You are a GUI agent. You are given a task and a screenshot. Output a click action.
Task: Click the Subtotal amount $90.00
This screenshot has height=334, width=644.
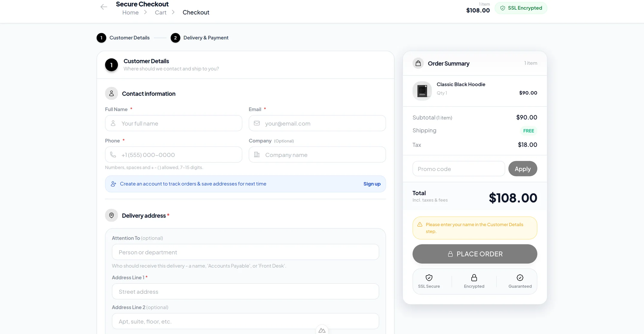coord(526,117)
